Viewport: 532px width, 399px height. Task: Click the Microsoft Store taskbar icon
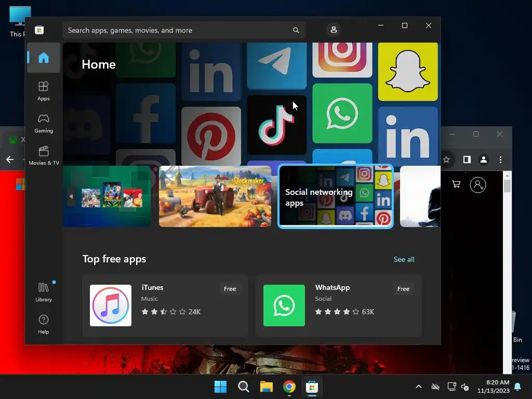tap(312, 387)
